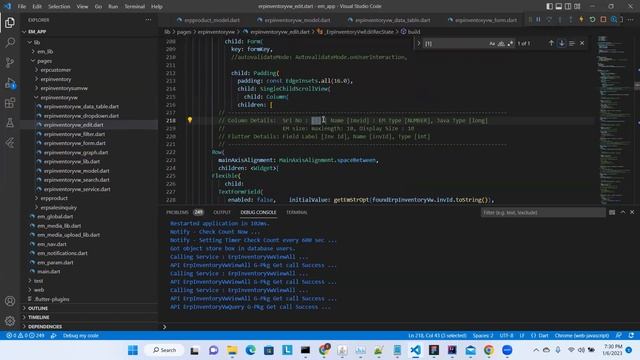Viewport: 640px width, 360px height.
Task: Click the Debug my code status item
Action: pyautogui.click(x=80, y=336)
